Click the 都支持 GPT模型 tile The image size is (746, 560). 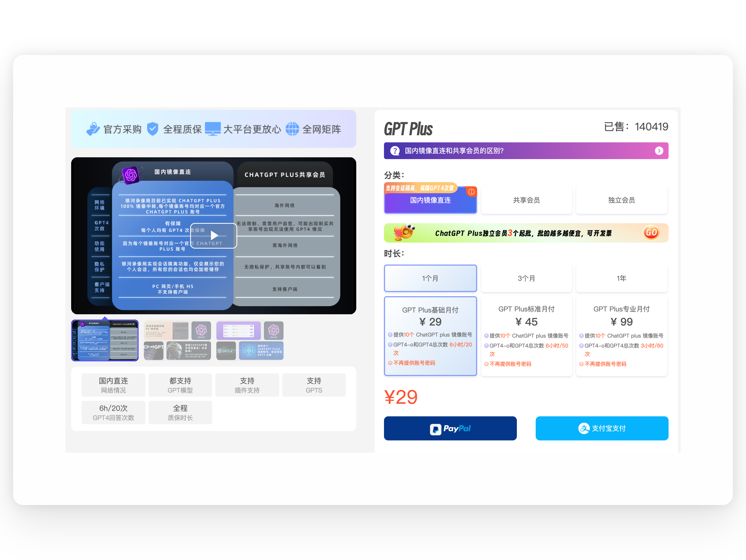point(180,385)
